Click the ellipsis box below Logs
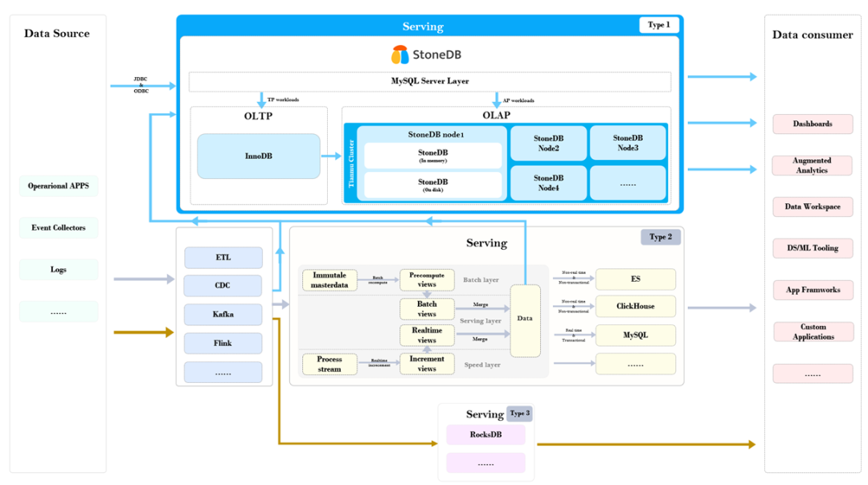Image resolution: width=868 pixels, height=485 pixels. [x=58, y=312]
